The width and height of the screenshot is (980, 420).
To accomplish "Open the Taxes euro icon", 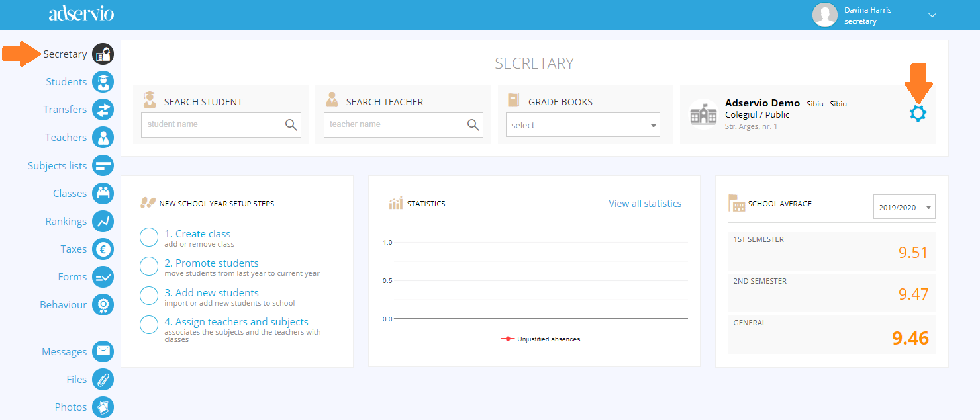I will pyautogui.click(x=103, y=249).
